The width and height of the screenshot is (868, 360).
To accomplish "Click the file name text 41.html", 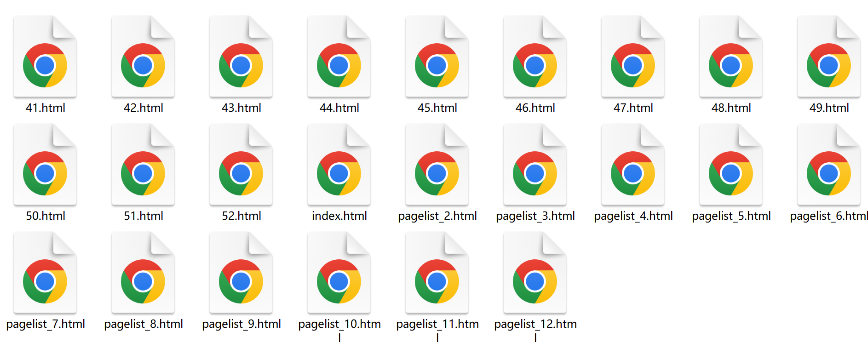I will (x=45, y=108).
